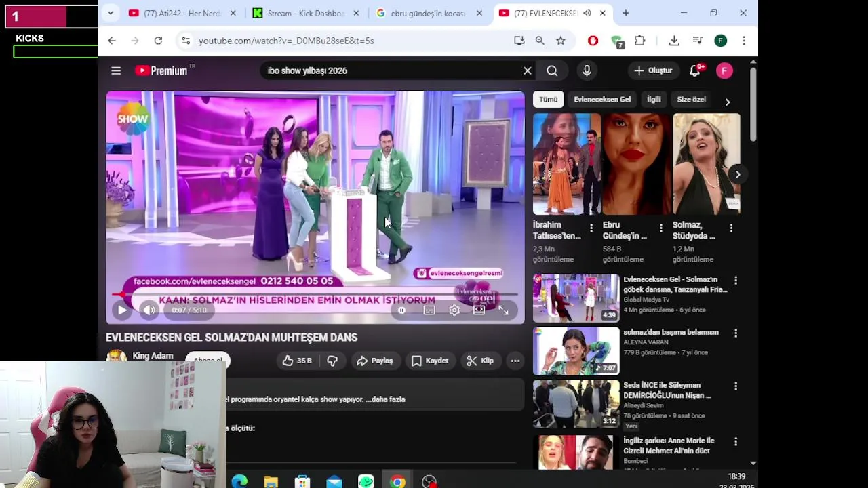
Task: Switch to Ati242 browser tab
Action: pyautogui.click(x=182, y=13)
